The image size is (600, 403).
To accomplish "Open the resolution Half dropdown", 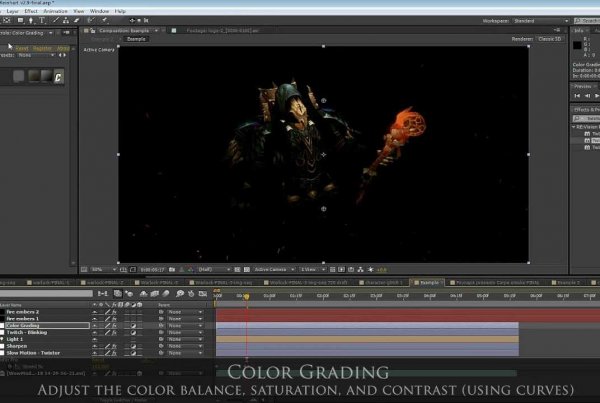I will point(214,270).
